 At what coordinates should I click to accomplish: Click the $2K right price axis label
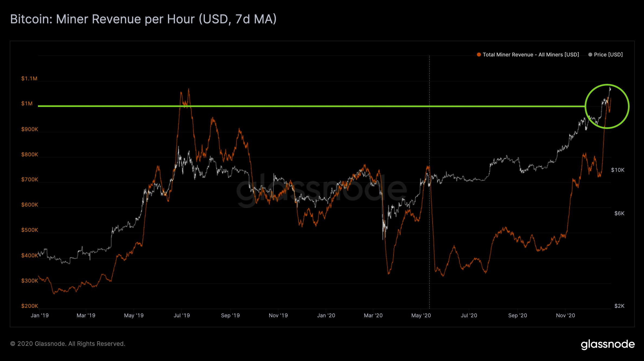point(619,306)
